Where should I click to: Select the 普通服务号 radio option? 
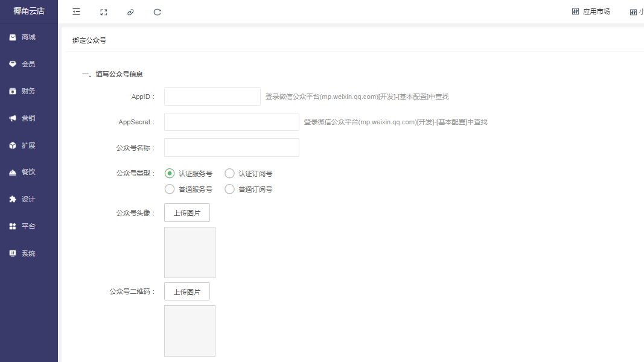170,189
